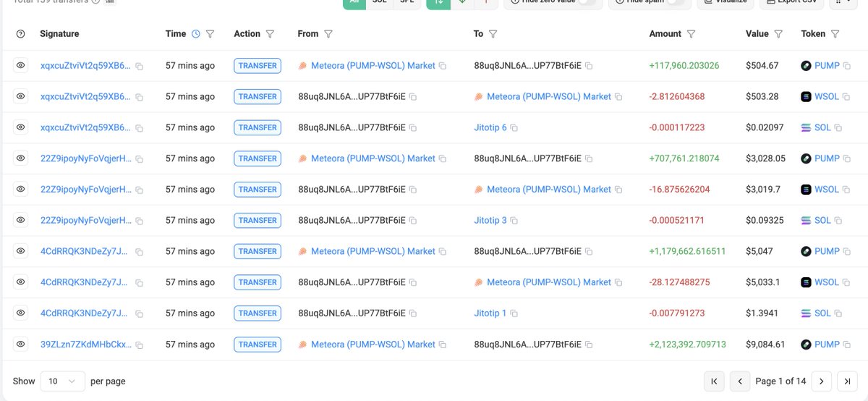Open the Jitotip 1 account link
The image size is (868, 401).
[490, 313]
